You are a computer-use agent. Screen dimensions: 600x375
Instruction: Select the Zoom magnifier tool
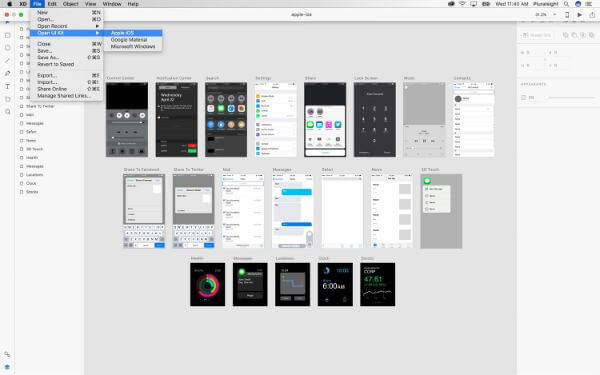tap(7, 112)
